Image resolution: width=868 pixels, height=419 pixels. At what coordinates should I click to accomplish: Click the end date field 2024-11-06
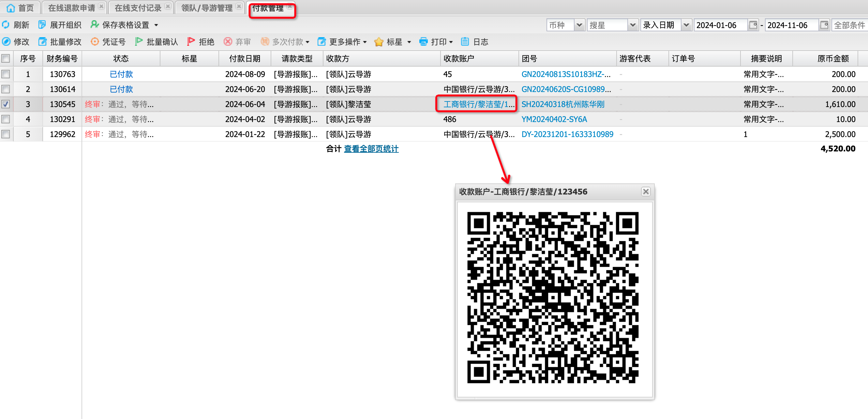pos(792,25)
